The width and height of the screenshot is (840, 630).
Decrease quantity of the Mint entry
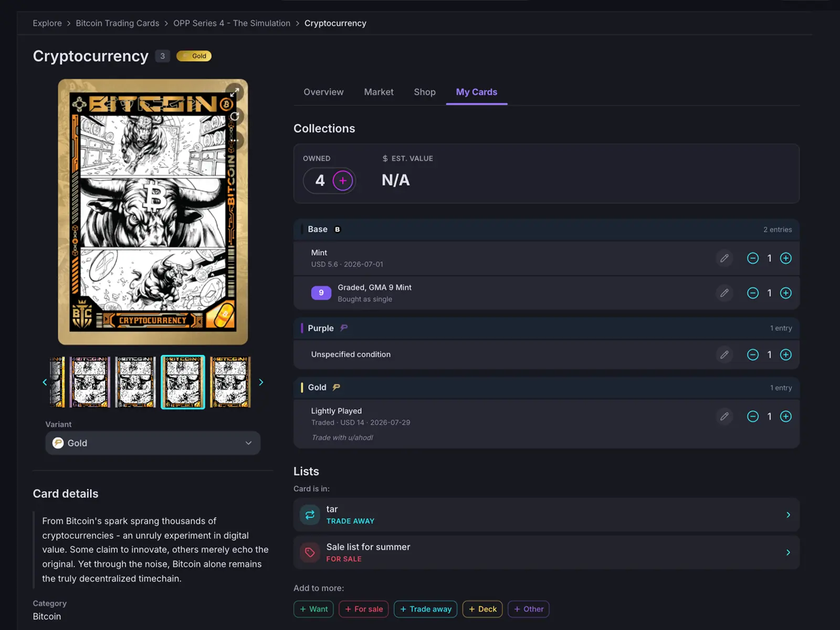point(753,258)
